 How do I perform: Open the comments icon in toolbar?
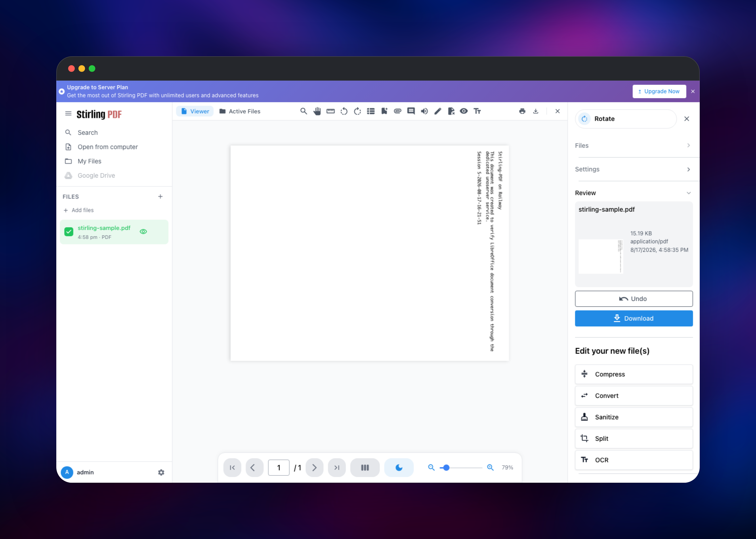pos(411,111)
